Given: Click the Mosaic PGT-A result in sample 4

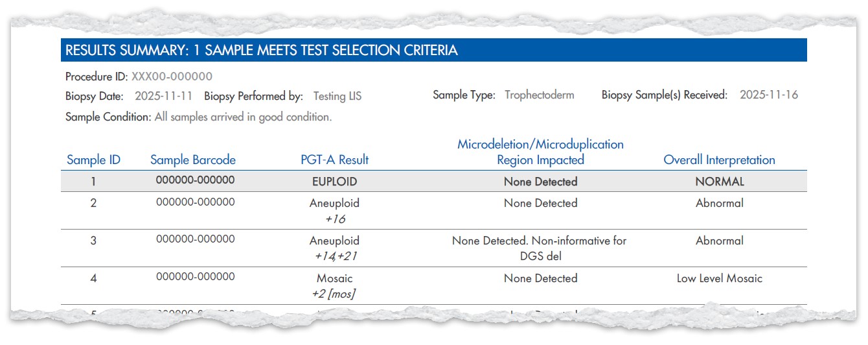Looking at the screenshot, I should 334,278.
